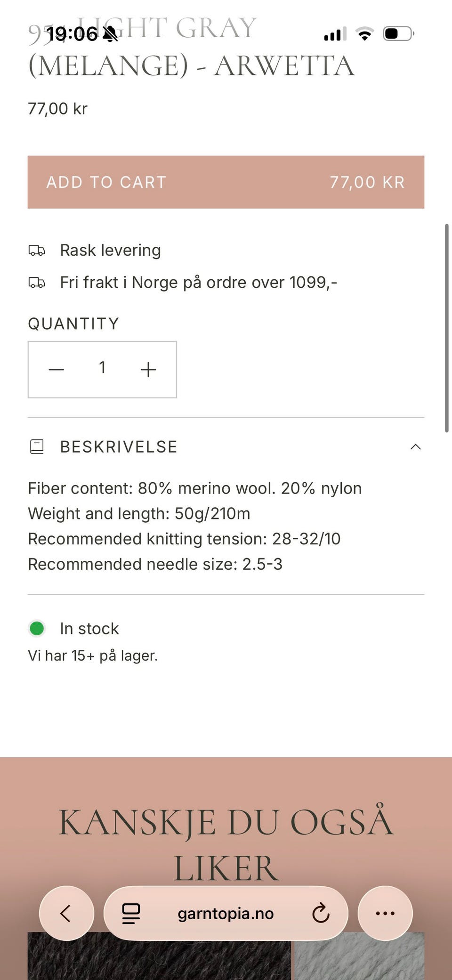Viewport: 452px width, 980px height.
Task: Tap the garntopia.no address bar
Action: click(225, 914)
